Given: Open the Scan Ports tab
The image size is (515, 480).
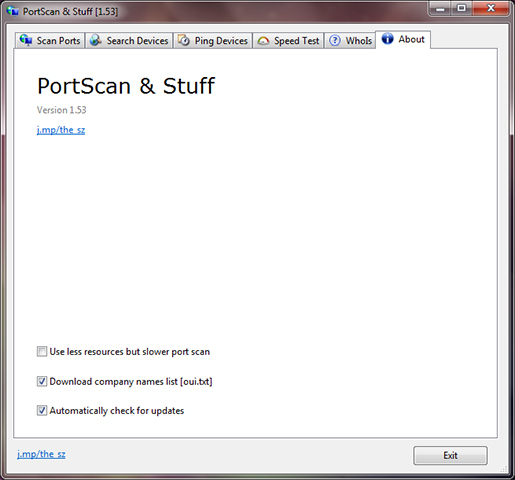Looking at the screenshot, I should (x=50, y=41).
